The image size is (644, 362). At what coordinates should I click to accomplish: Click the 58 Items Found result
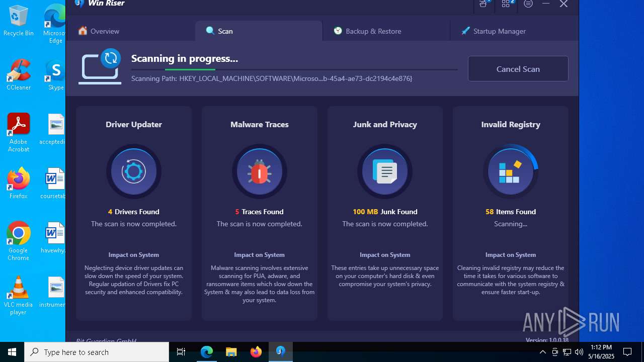[511, 212]
